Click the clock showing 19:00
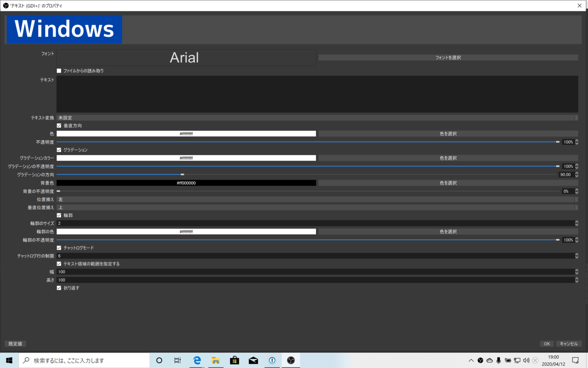588x368 pixels. (554, 357)
